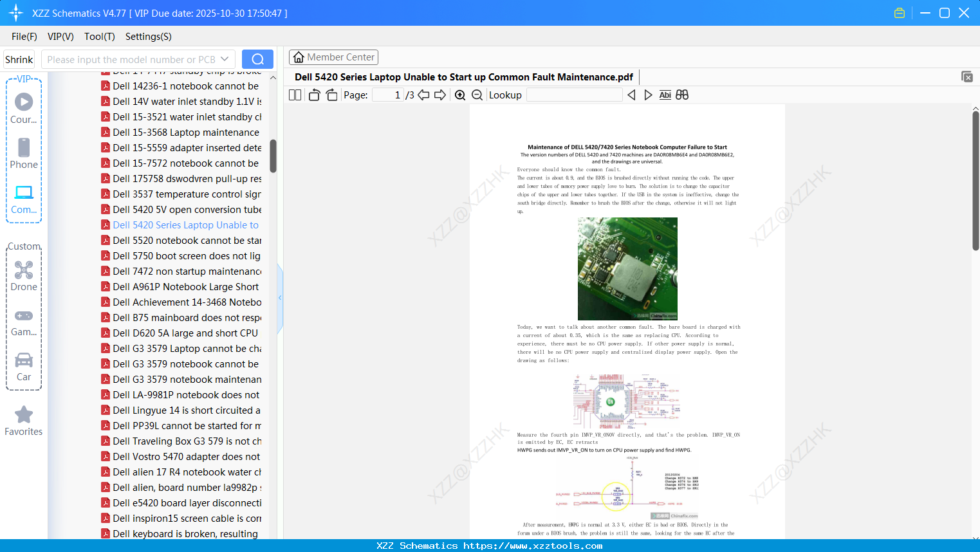Screen dimensions: 980x552
Task: Click the binoculars search icon
Action: click(x=682, y=95)
